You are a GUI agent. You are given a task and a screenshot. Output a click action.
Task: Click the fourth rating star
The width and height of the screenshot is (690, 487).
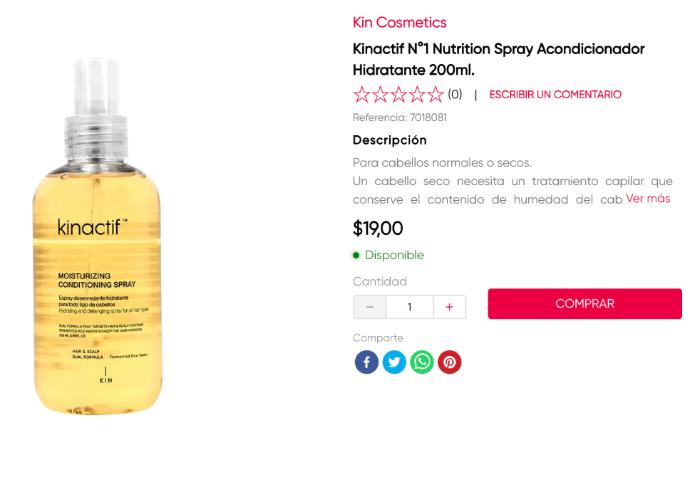417,94
